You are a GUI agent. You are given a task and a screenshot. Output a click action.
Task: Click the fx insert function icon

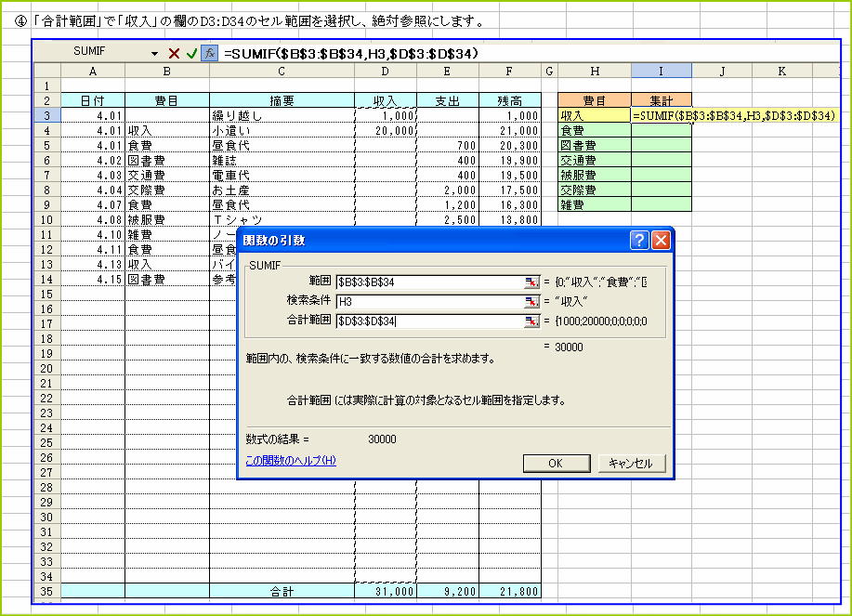pos(209,53)
